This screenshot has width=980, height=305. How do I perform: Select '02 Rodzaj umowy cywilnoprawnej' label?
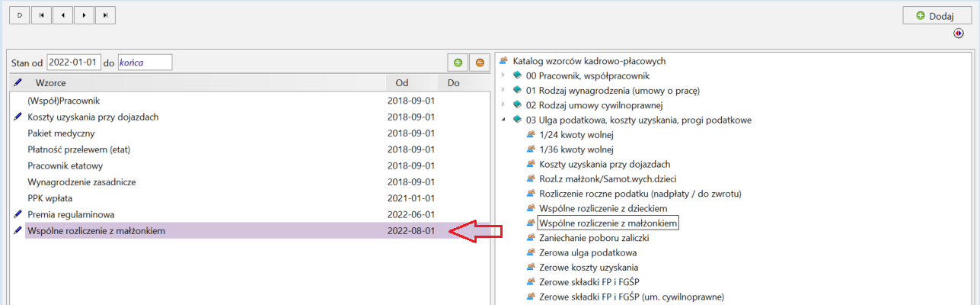[x=595, y=105]
